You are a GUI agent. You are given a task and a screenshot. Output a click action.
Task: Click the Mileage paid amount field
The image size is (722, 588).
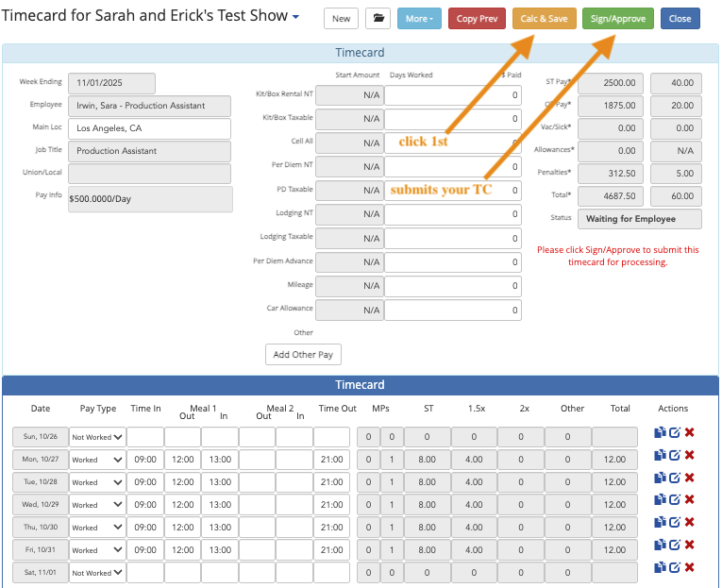click(453, 286)
